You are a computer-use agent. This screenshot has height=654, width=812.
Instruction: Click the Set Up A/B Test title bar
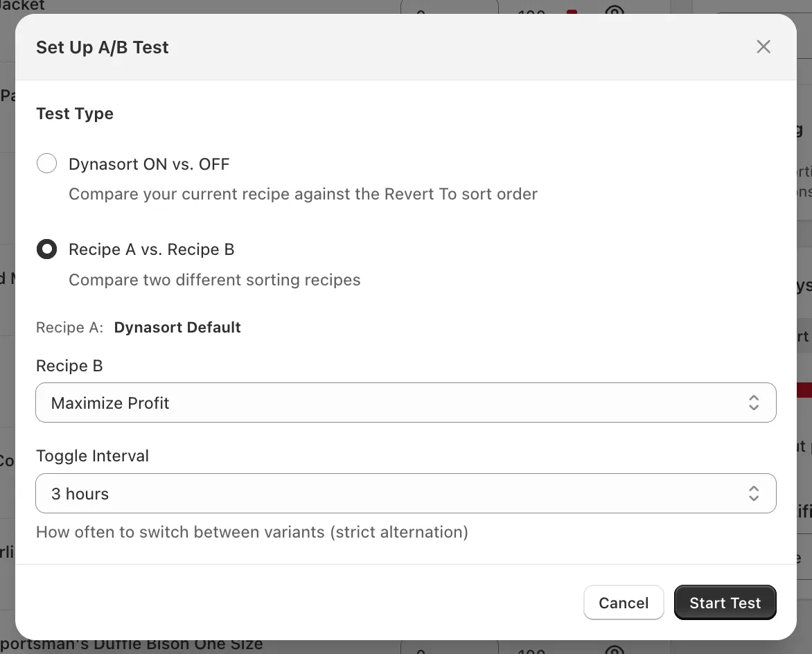coord(102,47)
